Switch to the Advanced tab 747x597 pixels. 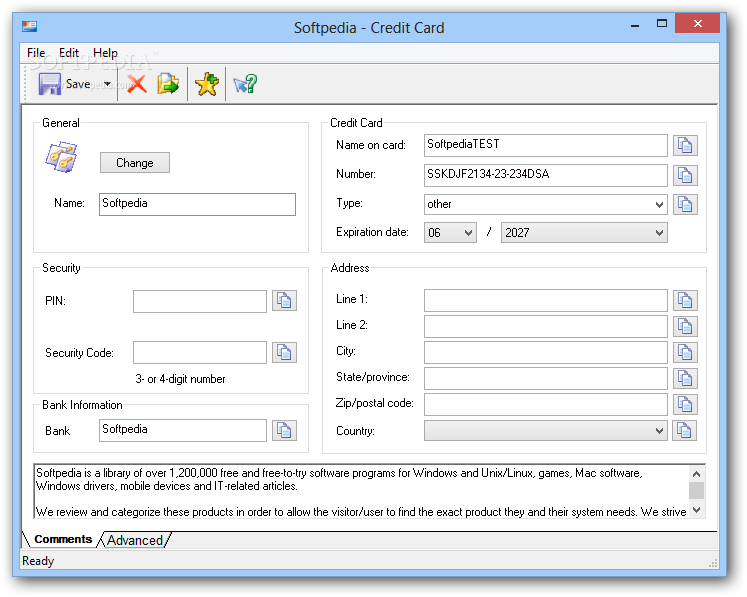pyautogui.click(x=135, y=540)
